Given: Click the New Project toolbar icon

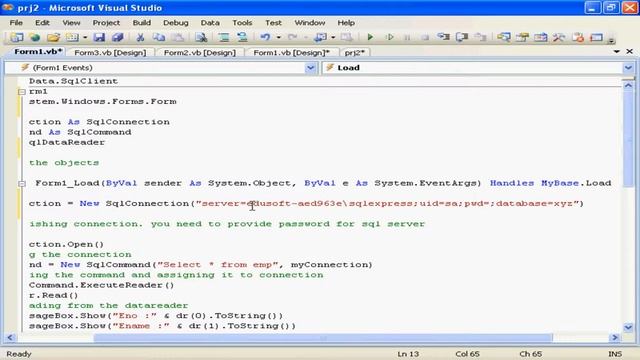Looking at the screenshot, I should pos(17,38).
